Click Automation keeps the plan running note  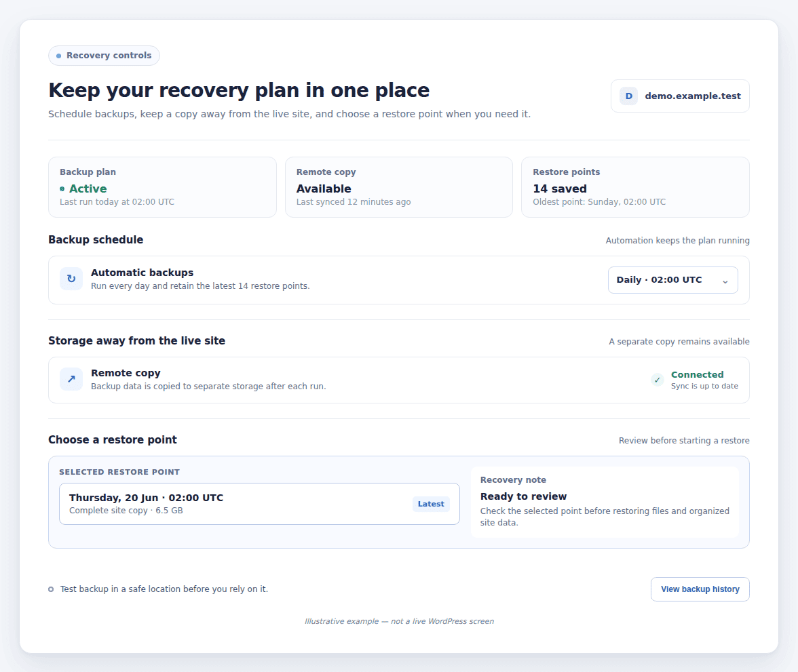coord(677,241)
